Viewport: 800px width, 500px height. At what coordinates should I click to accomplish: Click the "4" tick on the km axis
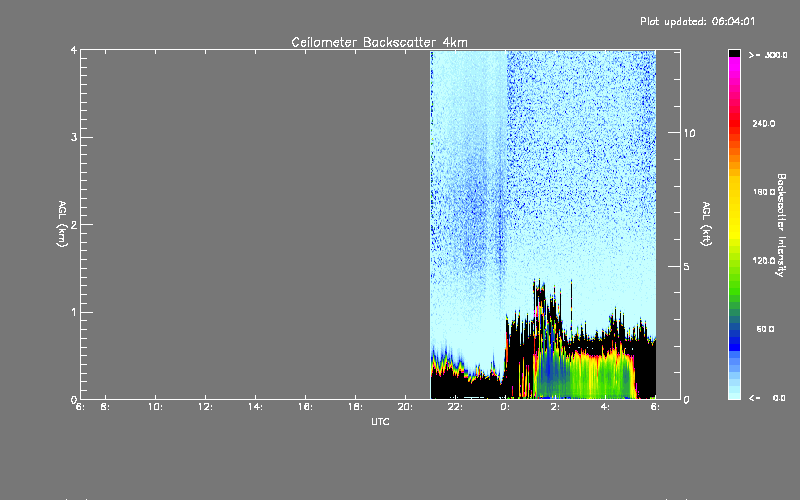coord(74,50)
